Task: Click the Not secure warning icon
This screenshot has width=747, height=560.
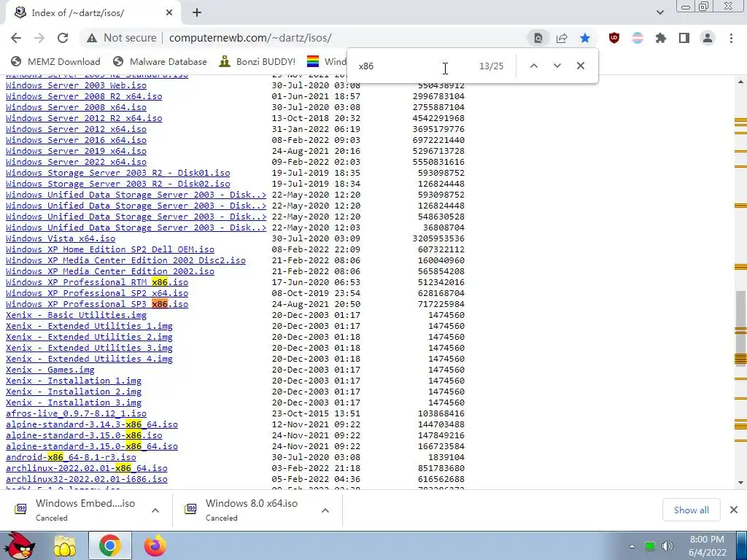Action: click(x=91, y=38)
